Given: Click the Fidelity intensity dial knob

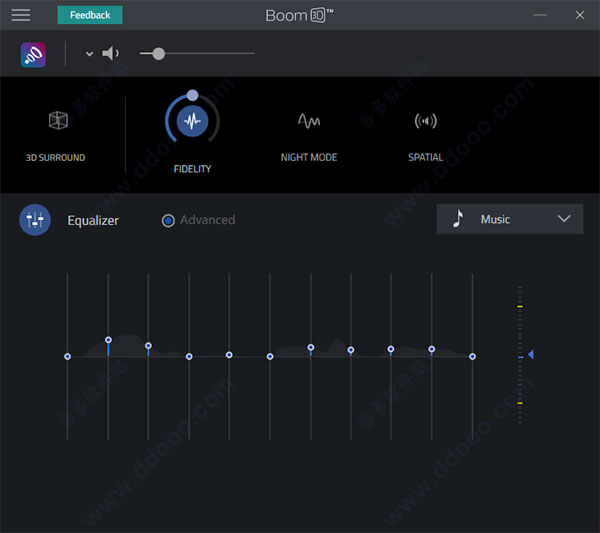Looking at the screenshot, I should 192,95.
